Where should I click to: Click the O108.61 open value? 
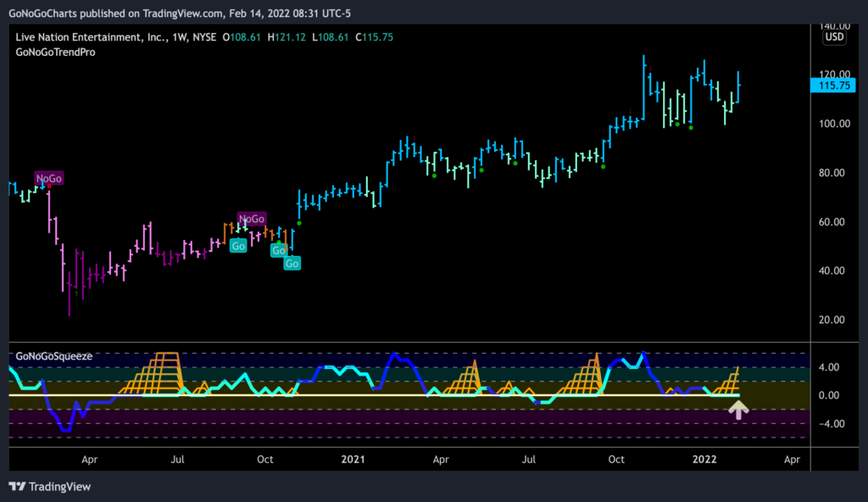click(242, 37)
